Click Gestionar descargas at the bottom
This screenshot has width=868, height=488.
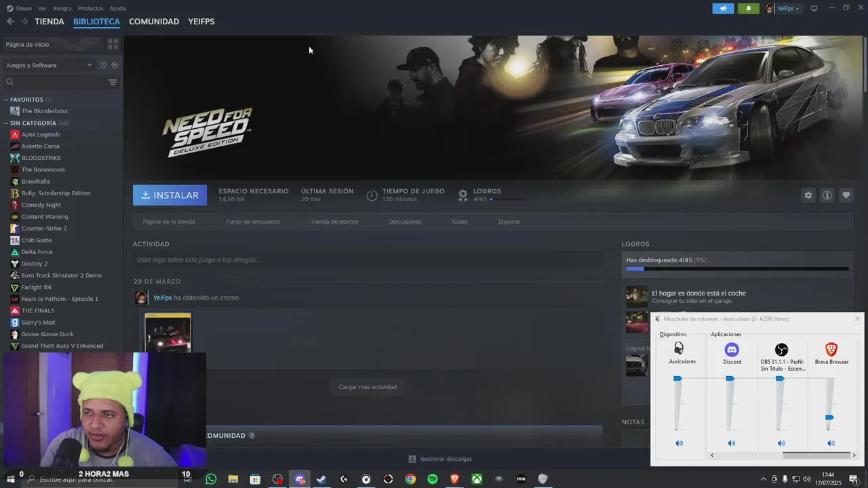[440, 459]
